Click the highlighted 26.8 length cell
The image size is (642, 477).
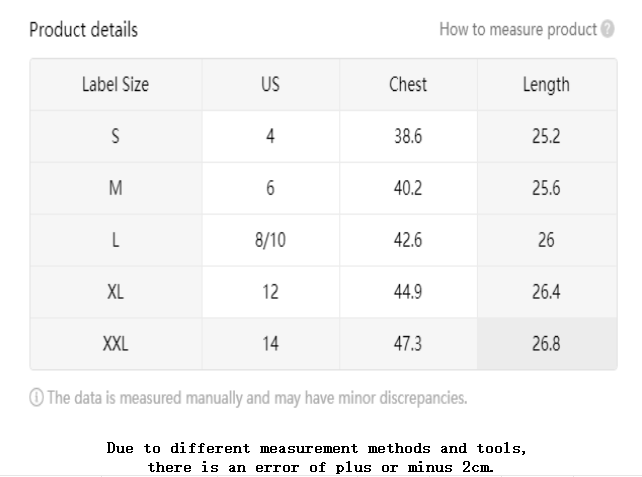coord(547,344)
